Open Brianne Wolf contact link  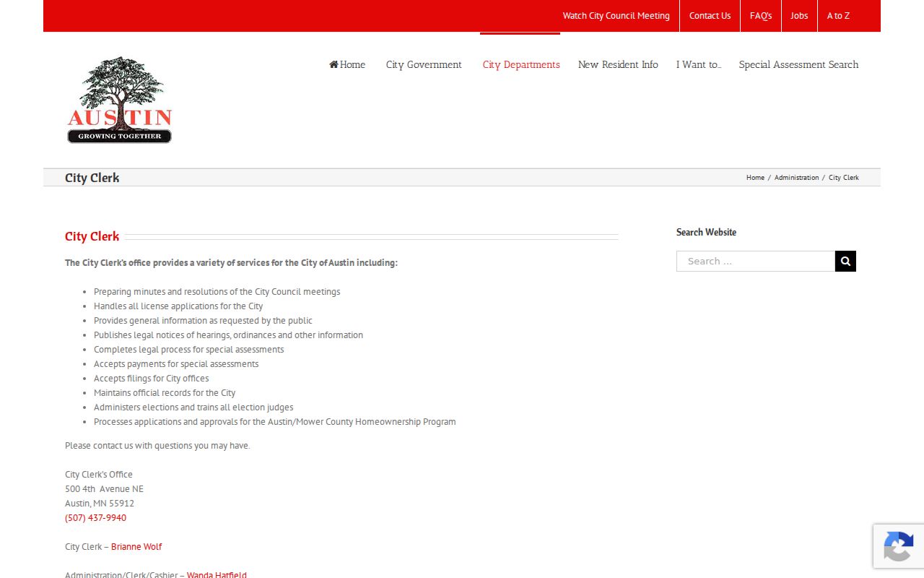(x=136, y=547)
